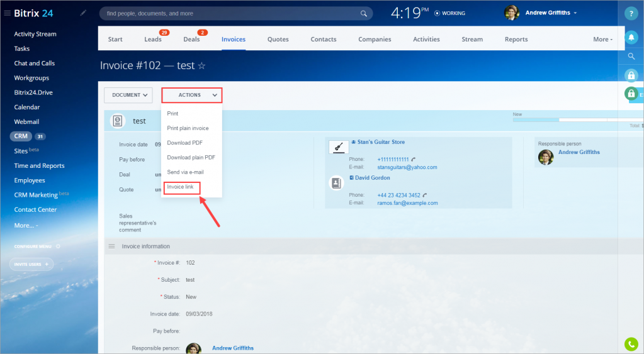Viewport: 644px width, 354px height.
Task: Call David Gordon phone handset icon
Action: [425, 196]
